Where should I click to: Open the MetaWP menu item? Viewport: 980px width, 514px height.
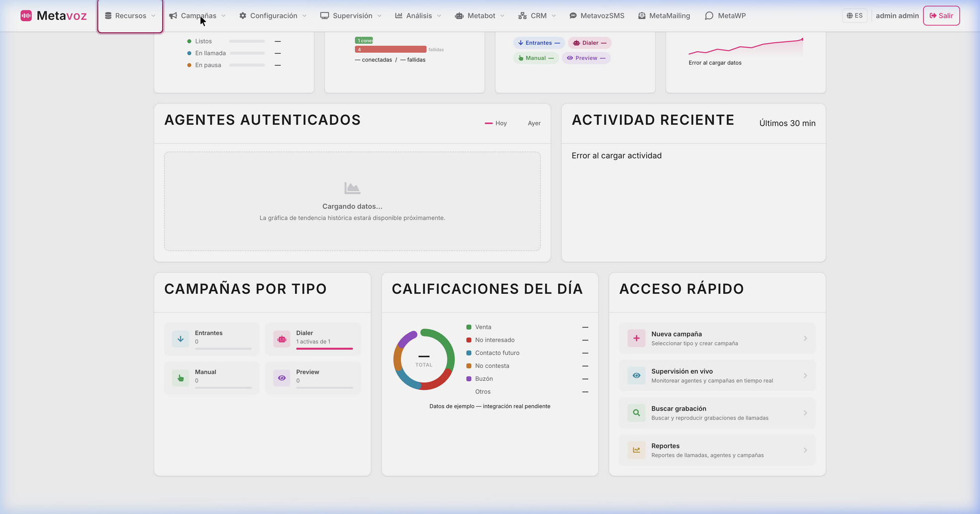725,16
